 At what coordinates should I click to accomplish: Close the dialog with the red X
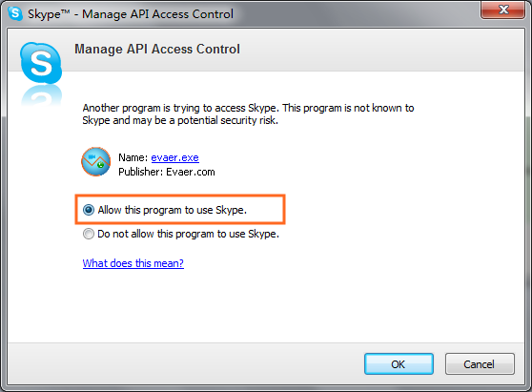tap(502, 10)
